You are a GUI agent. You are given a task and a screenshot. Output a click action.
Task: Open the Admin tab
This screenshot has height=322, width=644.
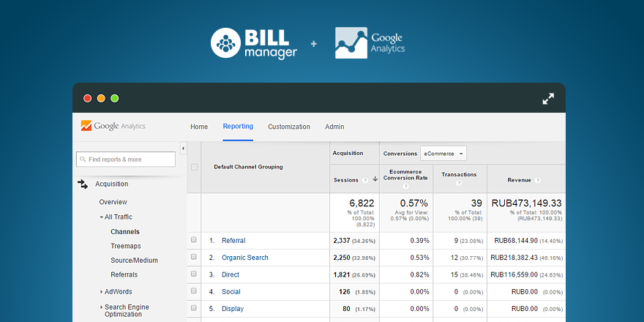click(334, 127)
